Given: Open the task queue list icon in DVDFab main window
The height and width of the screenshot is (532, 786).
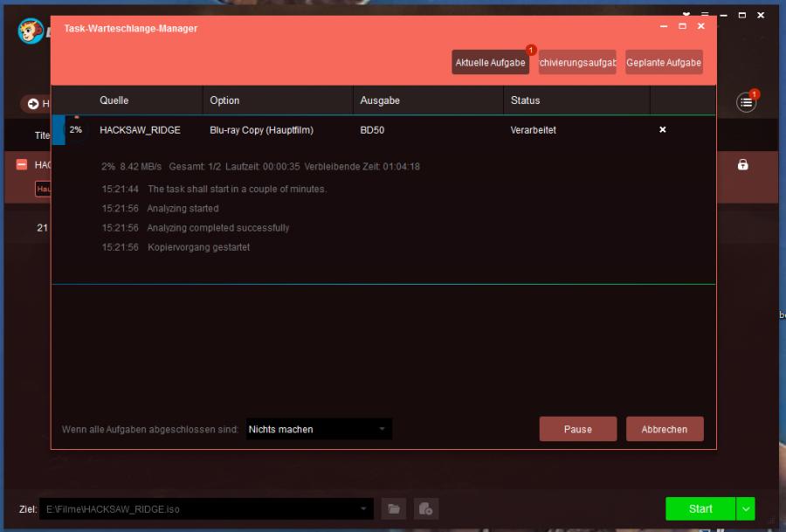Looking at the screenshot, I should (x=746, y=103).
